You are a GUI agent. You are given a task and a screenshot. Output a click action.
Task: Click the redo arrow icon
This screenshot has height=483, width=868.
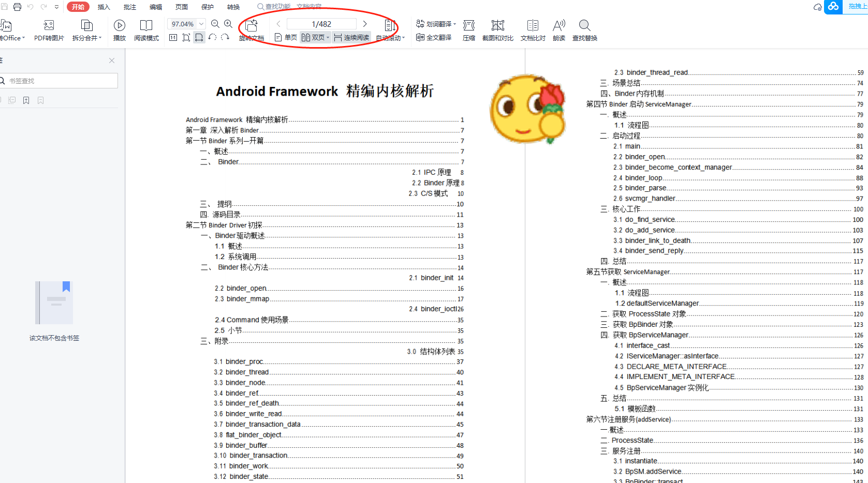(x=44, y=7)
